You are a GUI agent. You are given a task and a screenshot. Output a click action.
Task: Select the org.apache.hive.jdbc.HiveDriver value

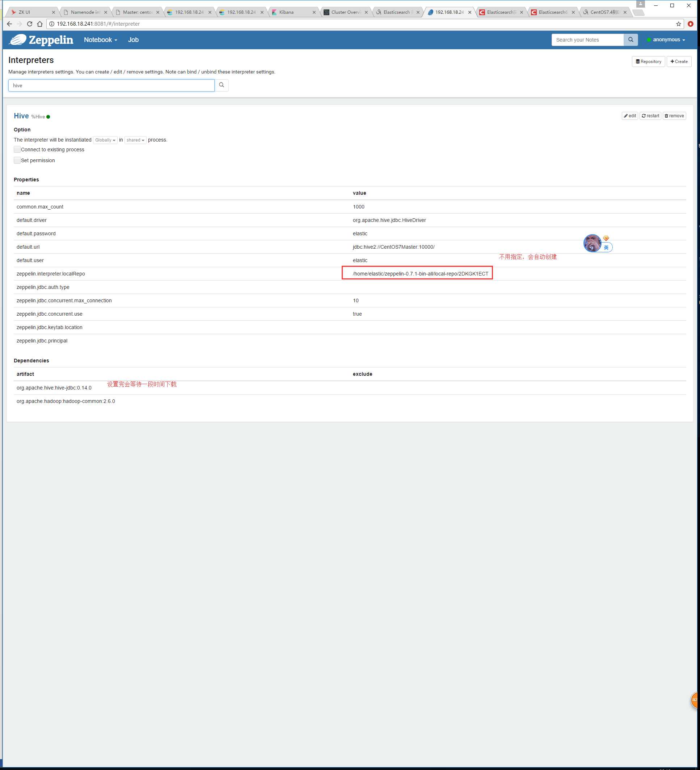point(389,220)
